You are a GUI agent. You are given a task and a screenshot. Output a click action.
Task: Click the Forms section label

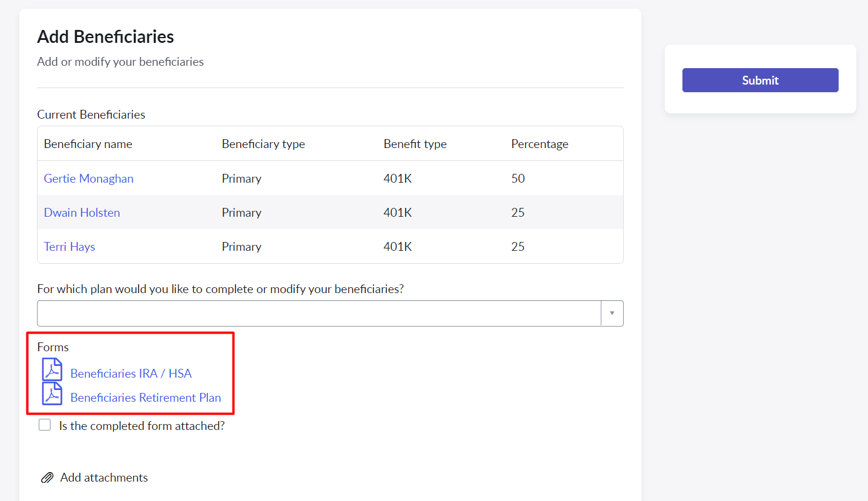53,347
